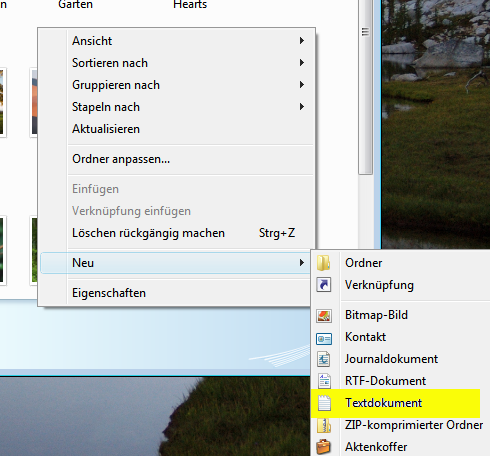Click the Bitmap-Bild icon
The width and height of the screenshot is (490, 456).
[x=324, y=315]
